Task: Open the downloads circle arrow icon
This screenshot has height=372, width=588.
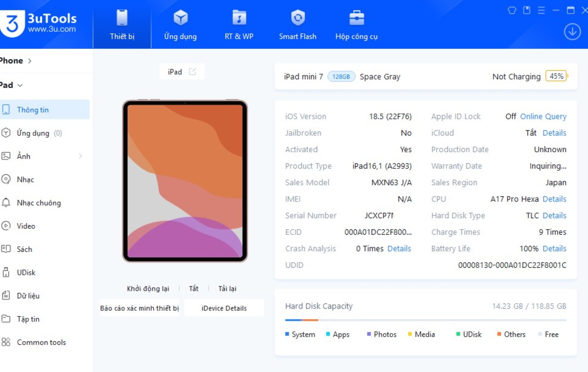Action: (x=572, y=32)
